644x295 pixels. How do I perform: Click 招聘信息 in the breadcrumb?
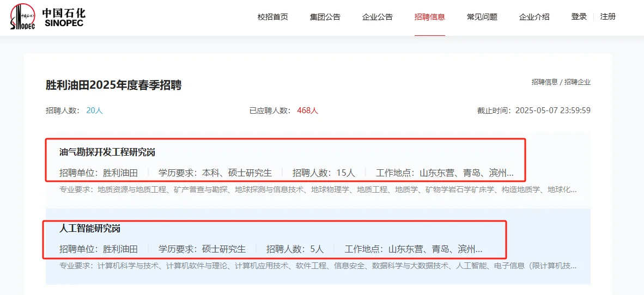(545, 82)
